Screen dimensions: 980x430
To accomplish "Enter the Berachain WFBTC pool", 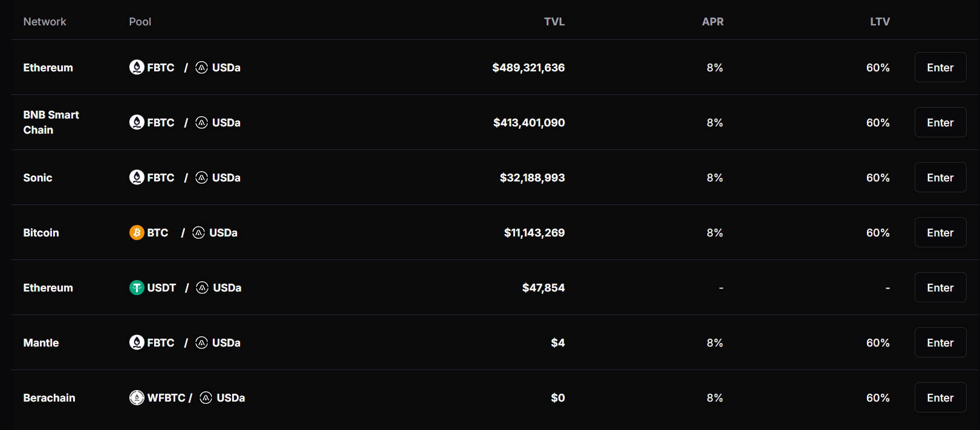I will (940, 398).
